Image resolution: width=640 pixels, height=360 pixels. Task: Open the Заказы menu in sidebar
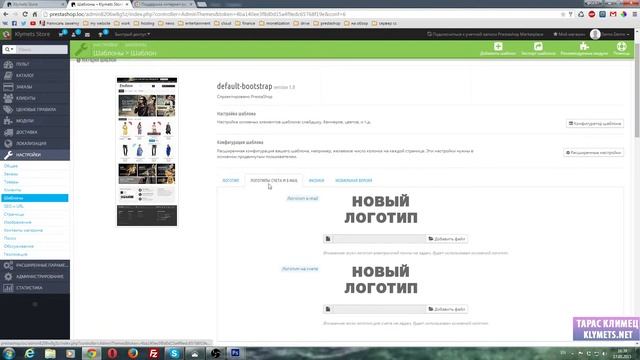pyautogui.click(x=35, y=87)
